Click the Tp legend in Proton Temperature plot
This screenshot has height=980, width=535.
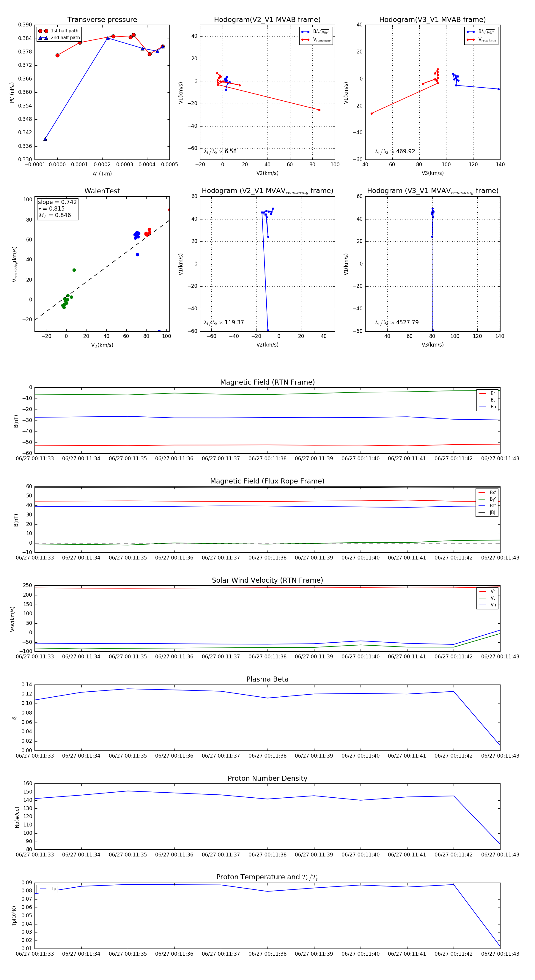coord(48,889)
